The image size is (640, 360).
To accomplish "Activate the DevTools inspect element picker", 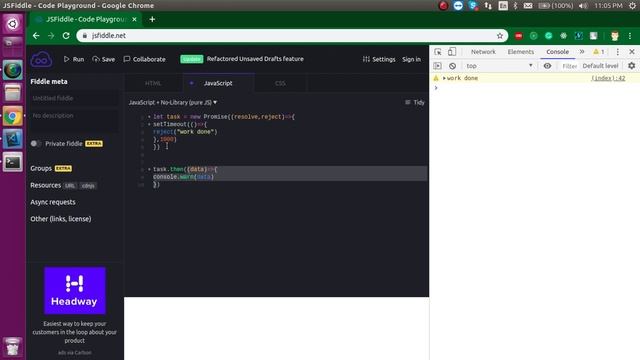I will [x=438, y=52].
